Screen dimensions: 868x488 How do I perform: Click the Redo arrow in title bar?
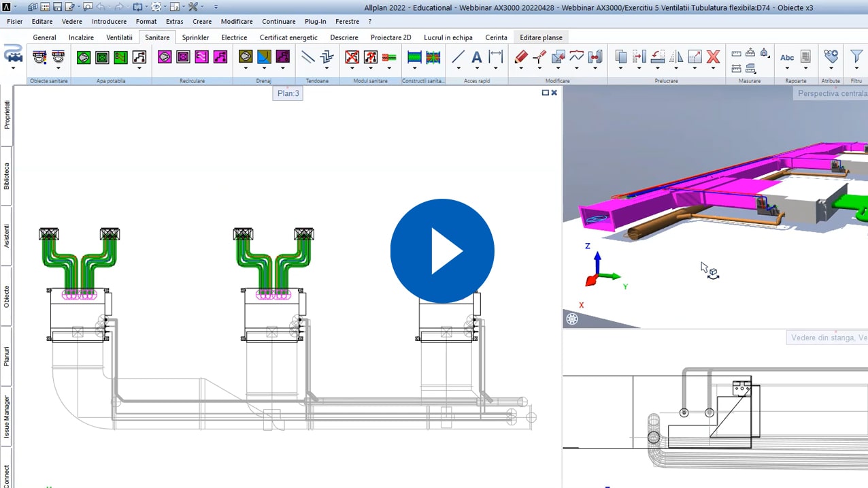point(118,7)
